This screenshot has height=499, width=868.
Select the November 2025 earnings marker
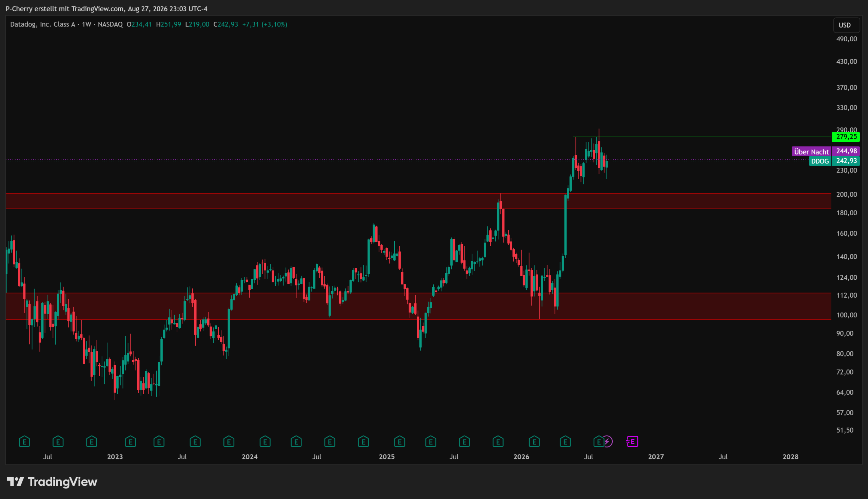(x=498, y=441)
